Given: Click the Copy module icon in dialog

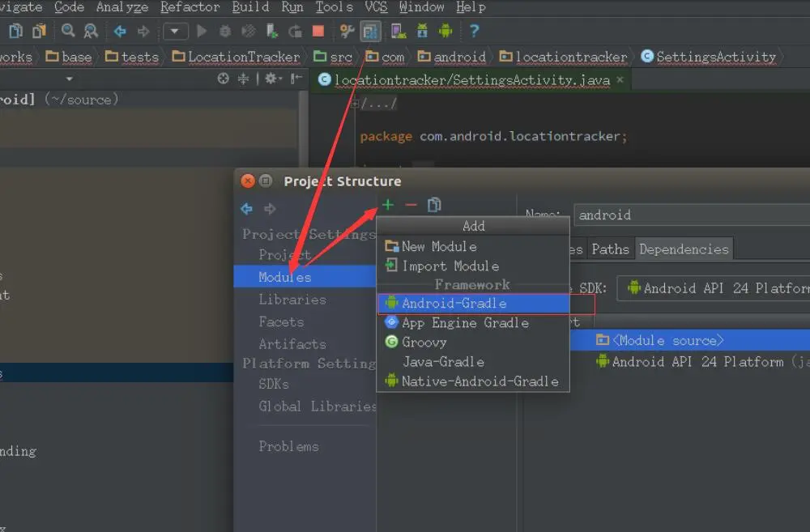Looking at the screenshot, I should point(434,205).
